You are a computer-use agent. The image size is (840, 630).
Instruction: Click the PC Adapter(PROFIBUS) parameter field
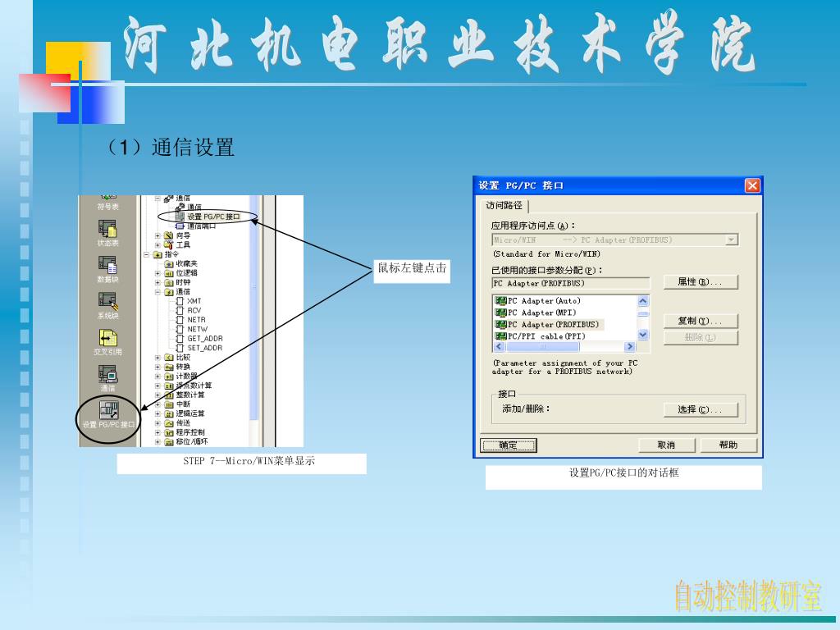(x=571, y=283)
